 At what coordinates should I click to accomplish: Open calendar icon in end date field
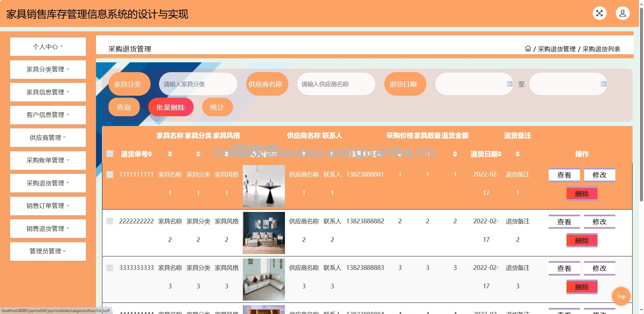pos(604,84)
